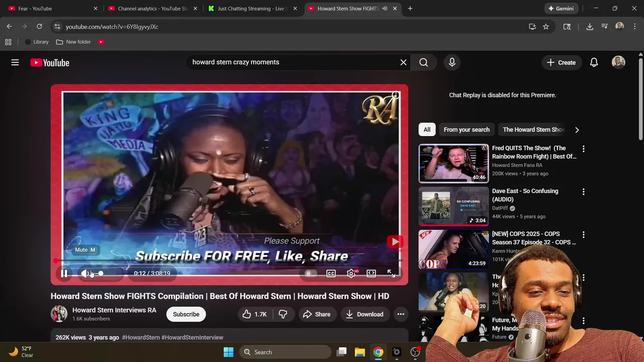Open the media controls music-note icon

point(605,27)
